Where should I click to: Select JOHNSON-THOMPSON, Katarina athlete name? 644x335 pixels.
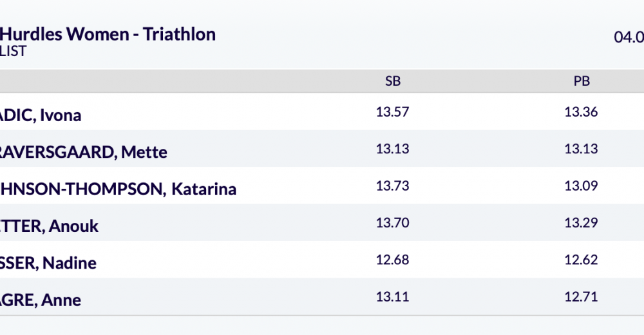118,189
